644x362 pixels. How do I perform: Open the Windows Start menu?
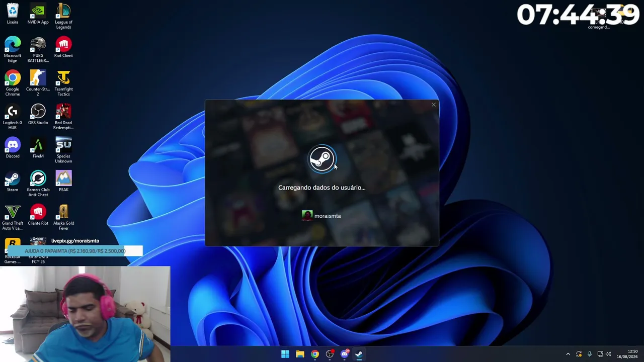pyautogui.click(x=285, y=354)
